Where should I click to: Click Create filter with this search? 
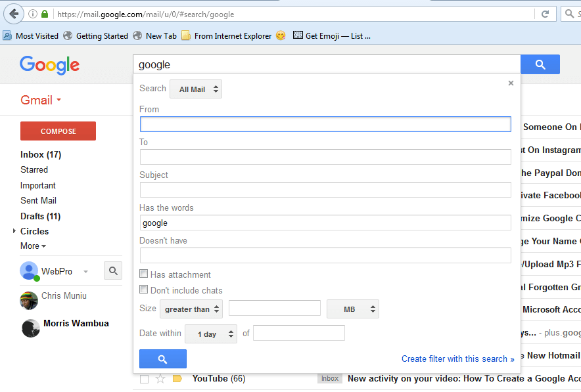[458, 359]
